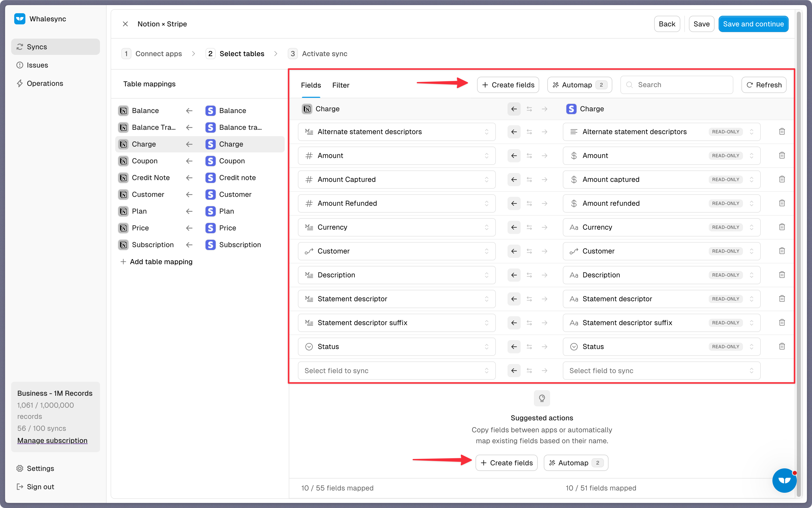The height and width of the screenshot is (508, 812).
Task: Set Status field sync direction to left
Action: click(x=514, y=346)
